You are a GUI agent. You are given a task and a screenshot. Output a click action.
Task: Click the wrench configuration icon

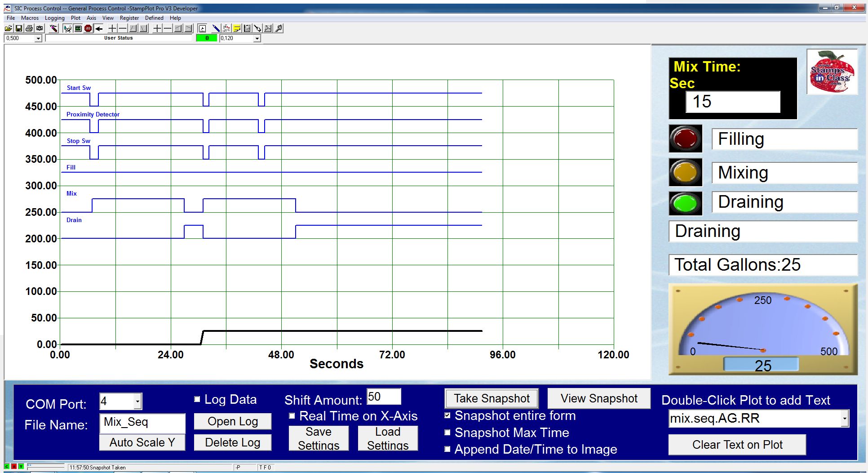point(279,28)
